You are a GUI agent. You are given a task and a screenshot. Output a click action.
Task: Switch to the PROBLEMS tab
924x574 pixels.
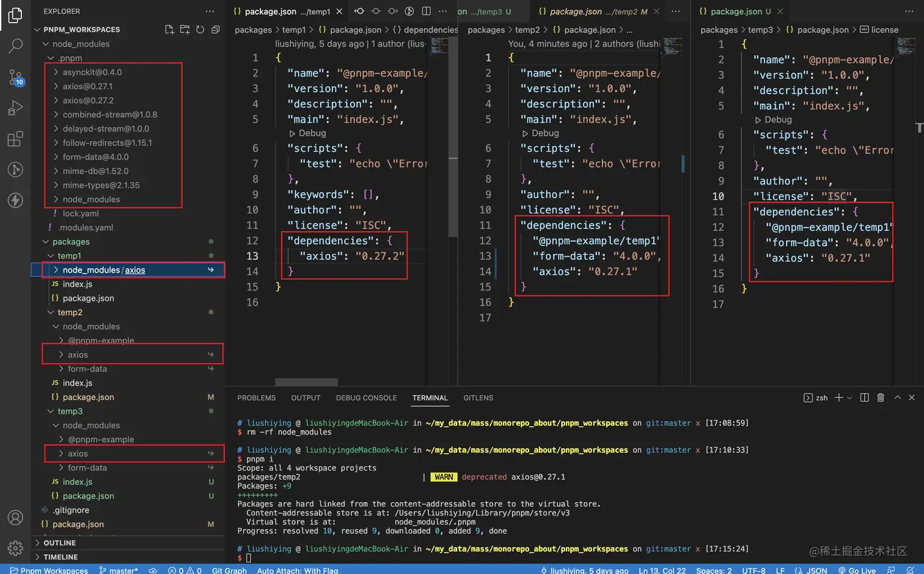point(256,397)
